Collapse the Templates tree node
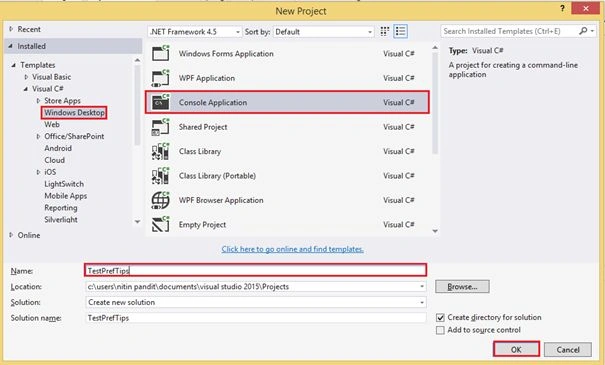This screenshot has width=605, height=365. [x=14, y=65]
